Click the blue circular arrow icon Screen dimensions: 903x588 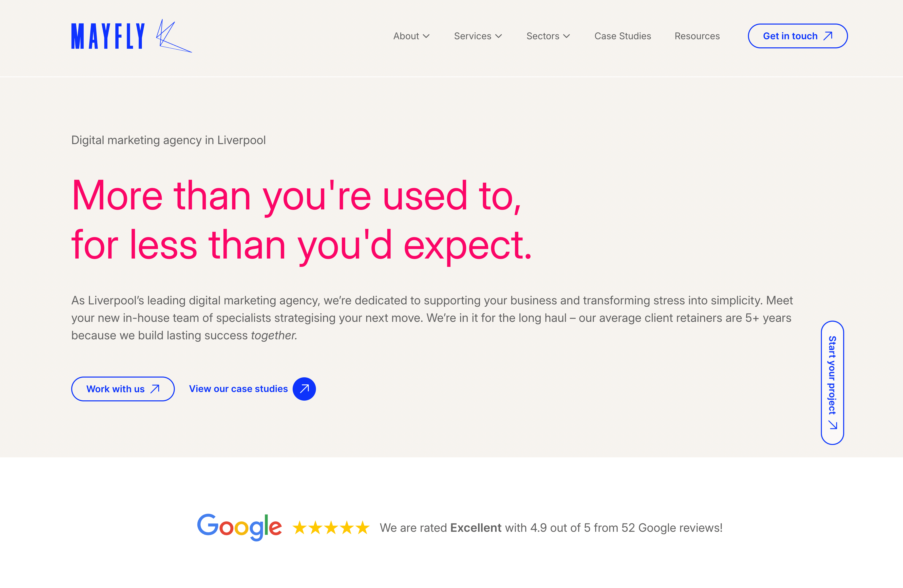[x=304, y=389]
